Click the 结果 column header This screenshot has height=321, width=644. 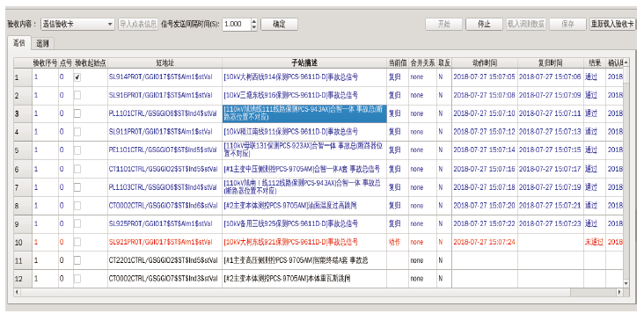coord(595,62)
